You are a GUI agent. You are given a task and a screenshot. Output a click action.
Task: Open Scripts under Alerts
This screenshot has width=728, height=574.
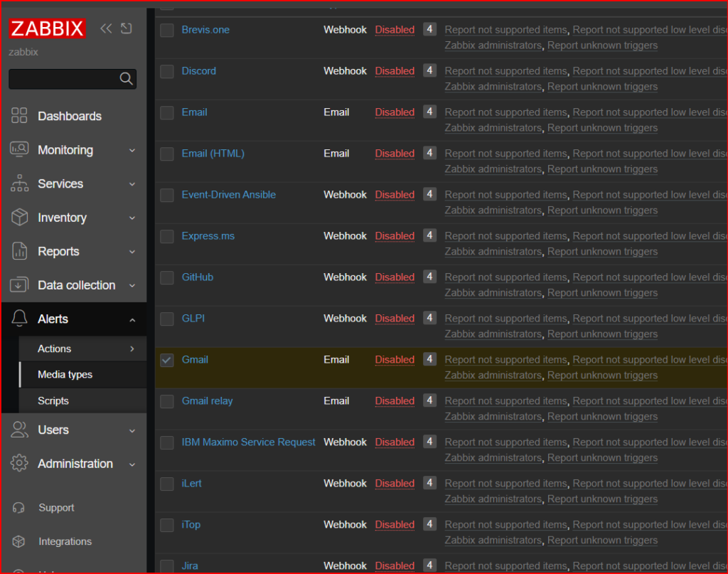tap(53, 400)
